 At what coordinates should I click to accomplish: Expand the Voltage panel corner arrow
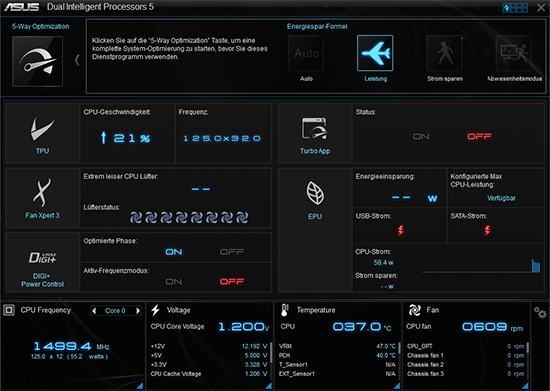[x=269, y=386]
